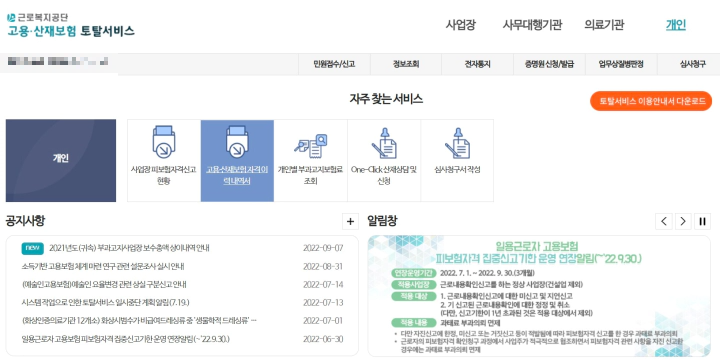Pause the 알림창 banner rotation
The width and height of the screenshot is (720, 361).
point(702,221)
